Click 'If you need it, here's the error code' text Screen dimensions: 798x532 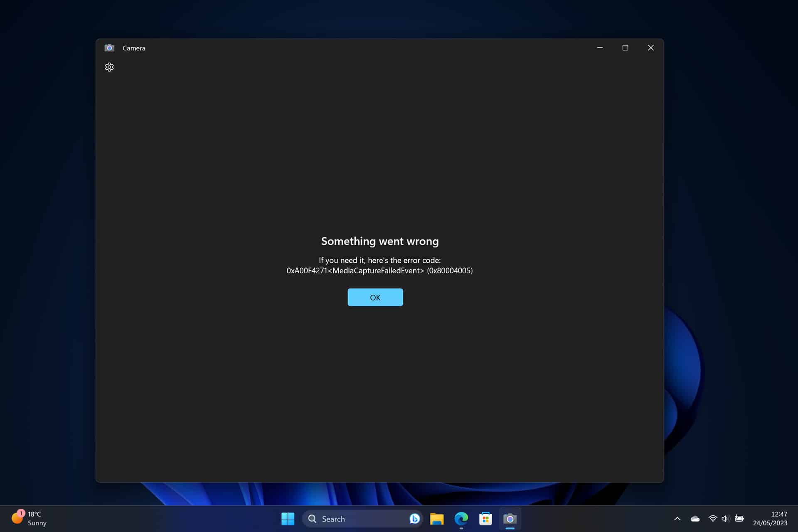pos(379,260)
